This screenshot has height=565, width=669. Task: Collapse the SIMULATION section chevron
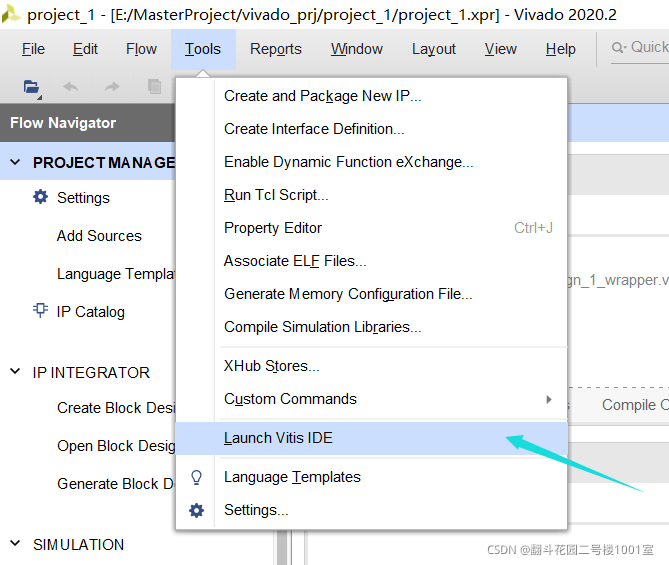(x=15, y=544)
